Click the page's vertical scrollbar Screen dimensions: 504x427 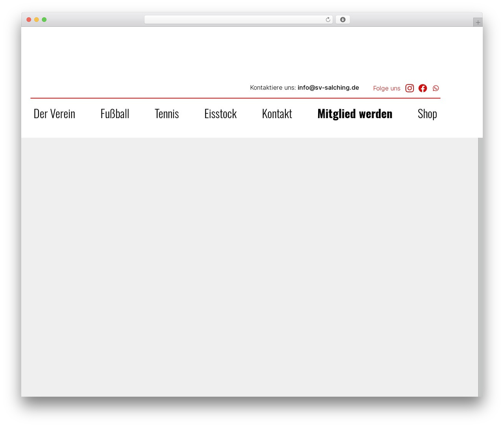pyautogui.click(x=480, y=267)
